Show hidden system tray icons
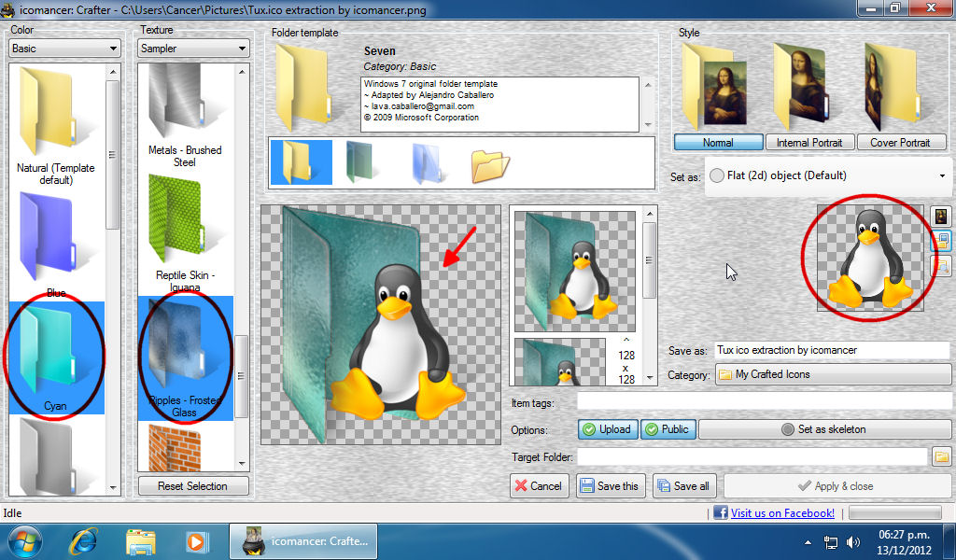 pos(808,541)
